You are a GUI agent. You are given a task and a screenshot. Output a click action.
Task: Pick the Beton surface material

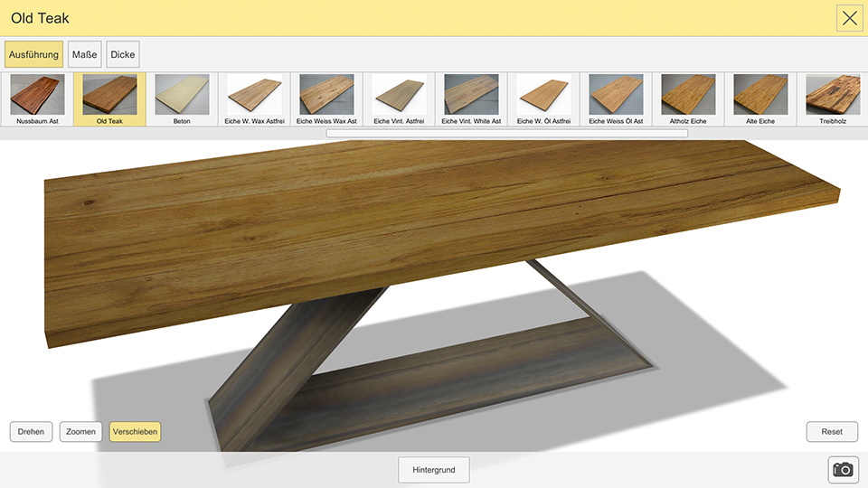(182, 99)
